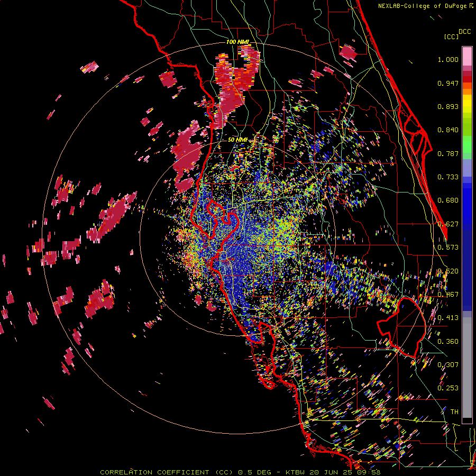Screen dimensions: 476x476
Task: Select the 0.680 scale value
Action: pos(448,200)
